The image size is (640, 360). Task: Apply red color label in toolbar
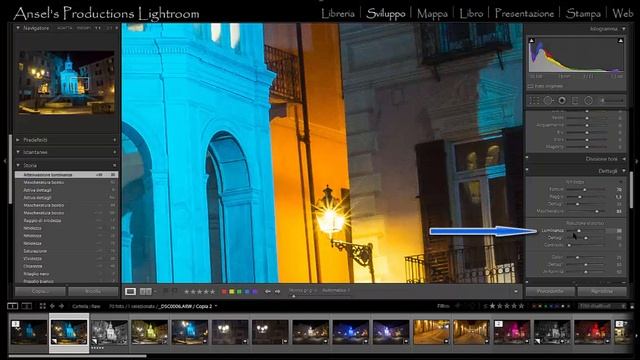224,291
